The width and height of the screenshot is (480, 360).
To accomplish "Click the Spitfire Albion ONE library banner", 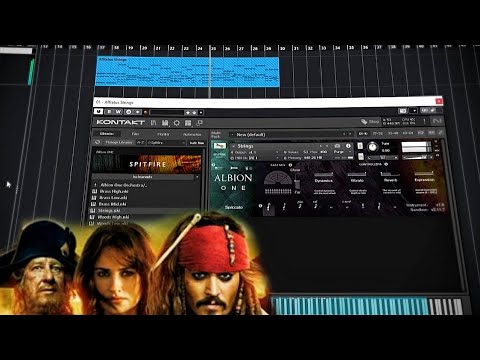I will [x=147, y=163].
